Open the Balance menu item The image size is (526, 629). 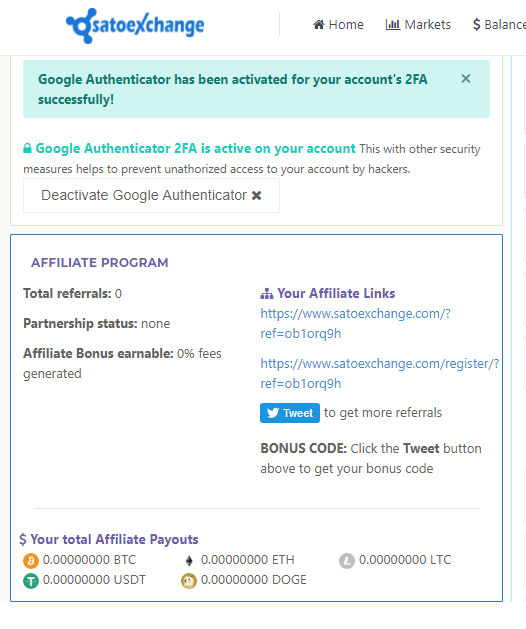click(x=499, y=24)
